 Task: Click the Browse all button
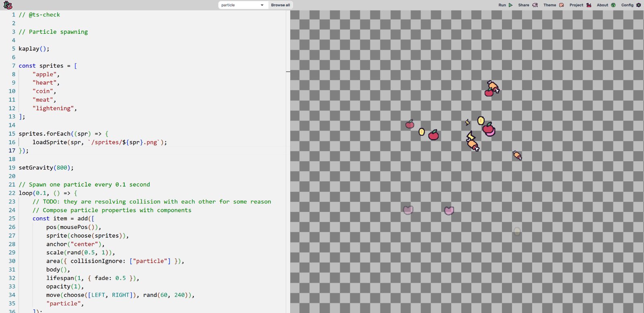(281, 5)
